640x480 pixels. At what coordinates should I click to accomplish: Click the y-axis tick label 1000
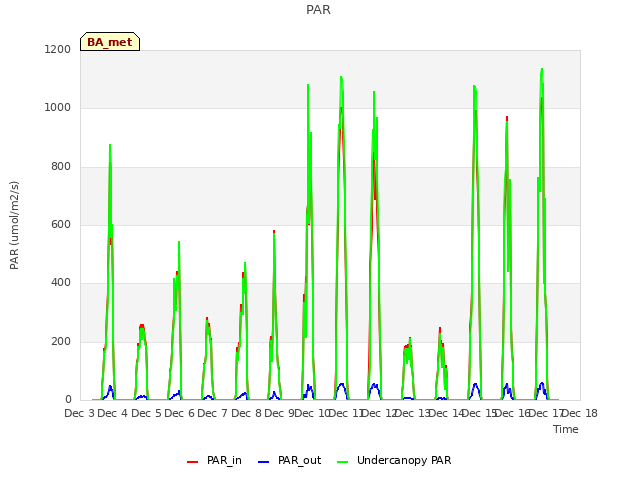click(x=58, y=108)
